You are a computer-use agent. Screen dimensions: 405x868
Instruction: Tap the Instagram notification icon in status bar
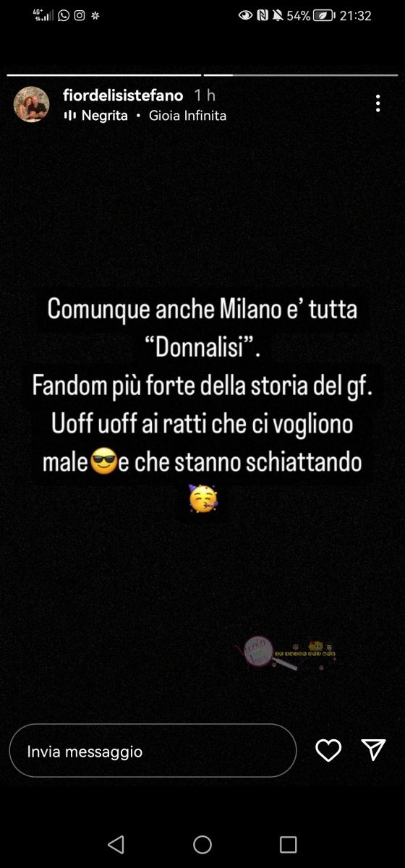80,15
